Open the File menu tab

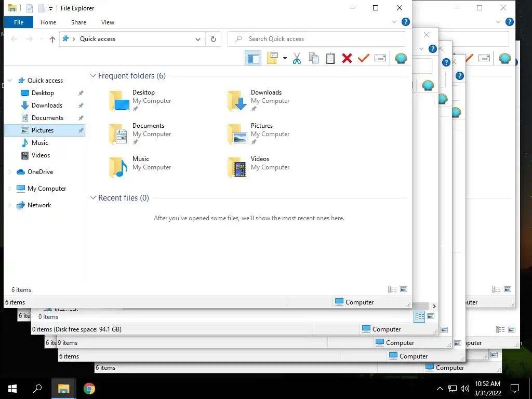(x=19, y=22)
